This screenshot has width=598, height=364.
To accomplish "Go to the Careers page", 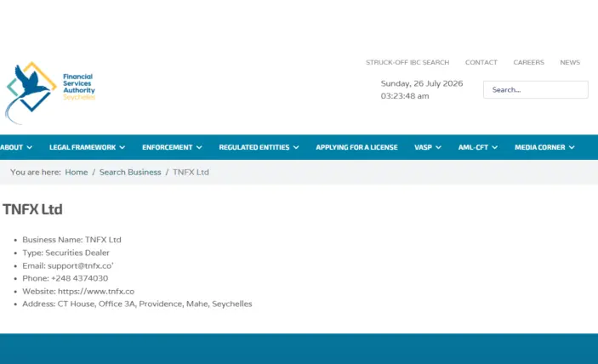I will coord(528,62).
